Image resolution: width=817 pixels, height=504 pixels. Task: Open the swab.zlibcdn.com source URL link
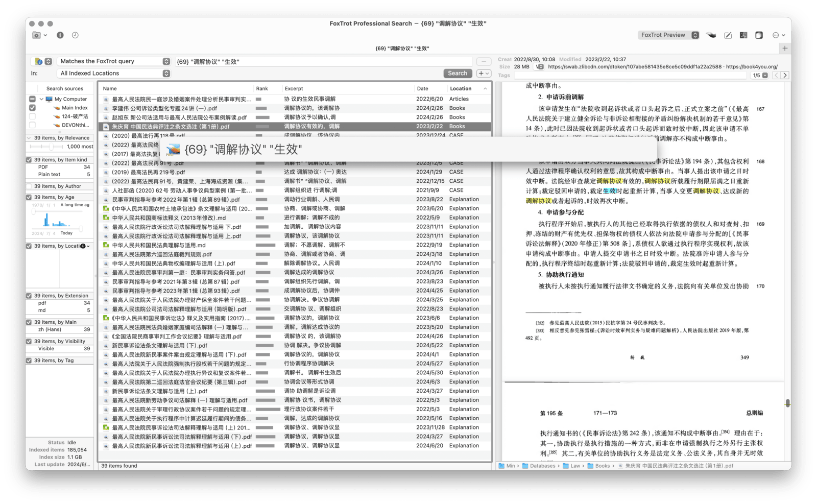tap(635, 67)
